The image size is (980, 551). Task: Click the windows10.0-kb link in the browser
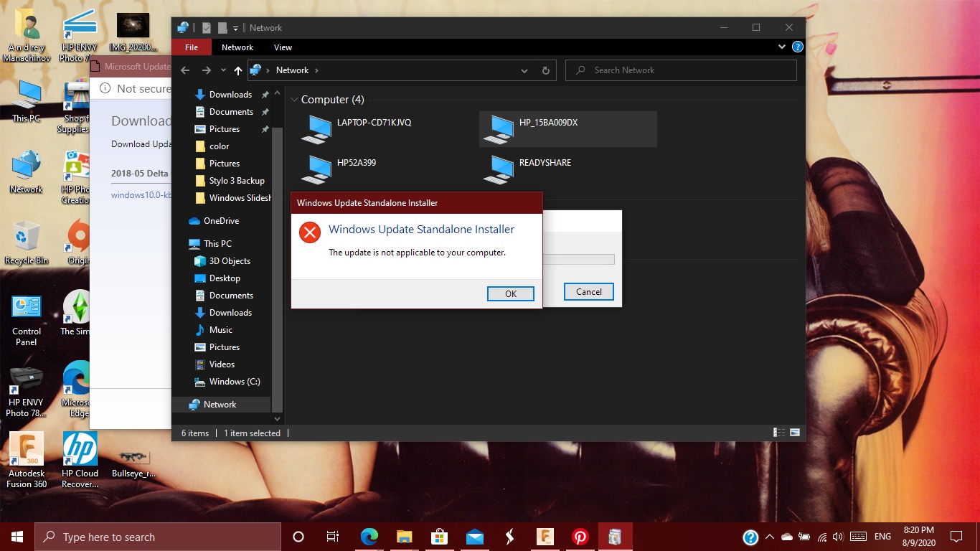pyautogui.click(x=141, y=195)
